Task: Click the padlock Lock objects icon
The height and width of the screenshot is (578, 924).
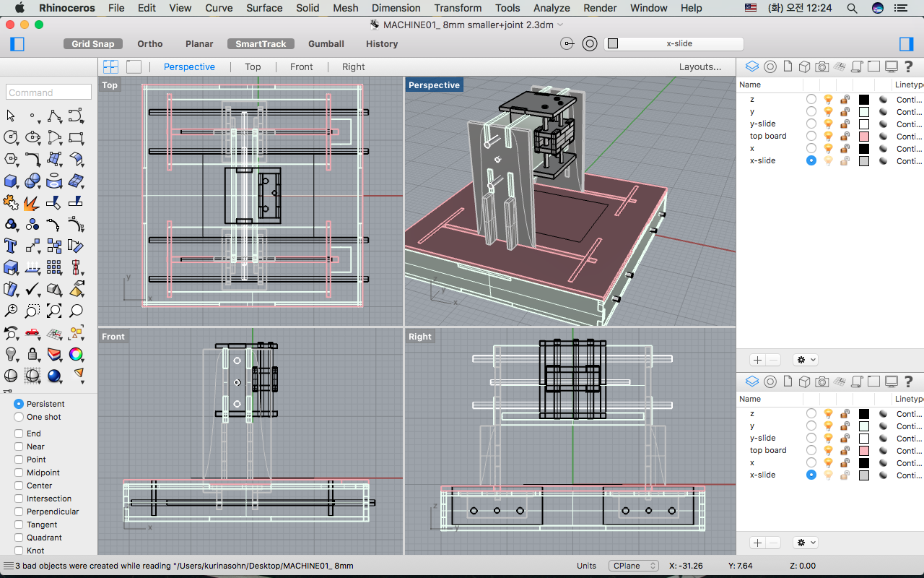Action: click(32, 354)
